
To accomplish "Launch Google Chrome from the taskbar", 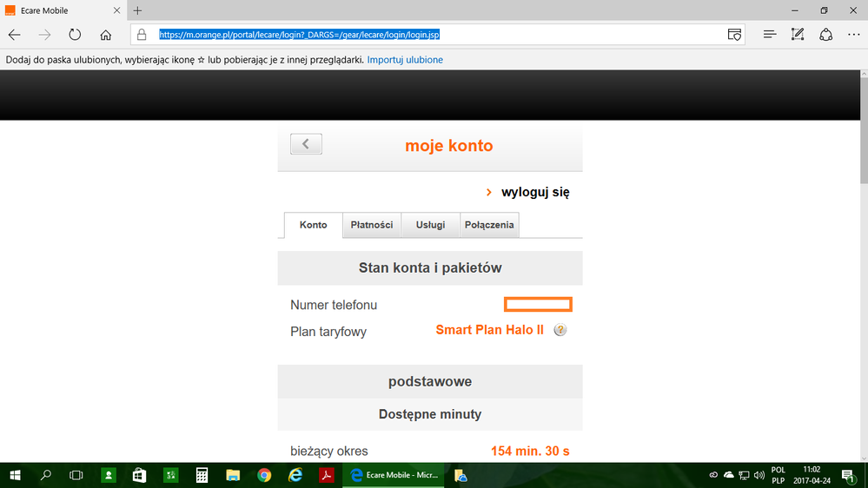I will click(264, 475).
